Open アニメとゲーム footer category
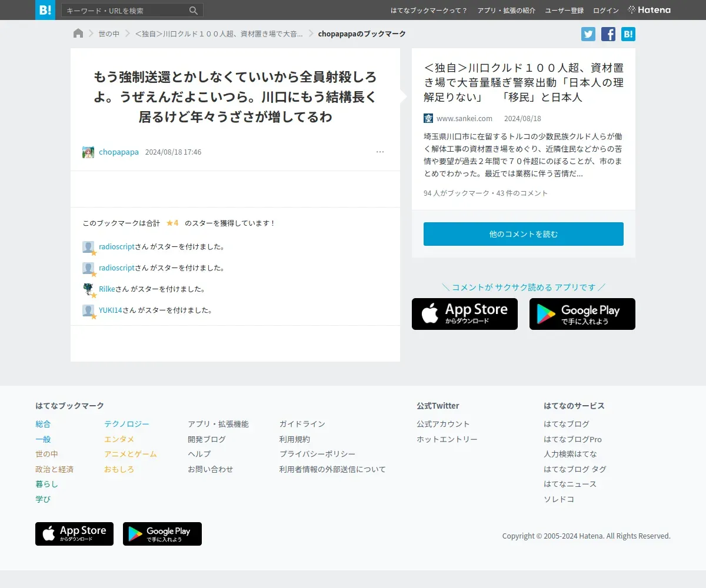The image size is (706, 588). pos(130,454)
